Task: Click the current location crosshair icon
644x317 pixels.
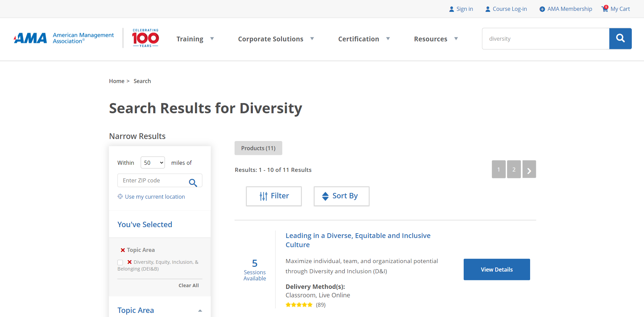Action: (120, 196)
